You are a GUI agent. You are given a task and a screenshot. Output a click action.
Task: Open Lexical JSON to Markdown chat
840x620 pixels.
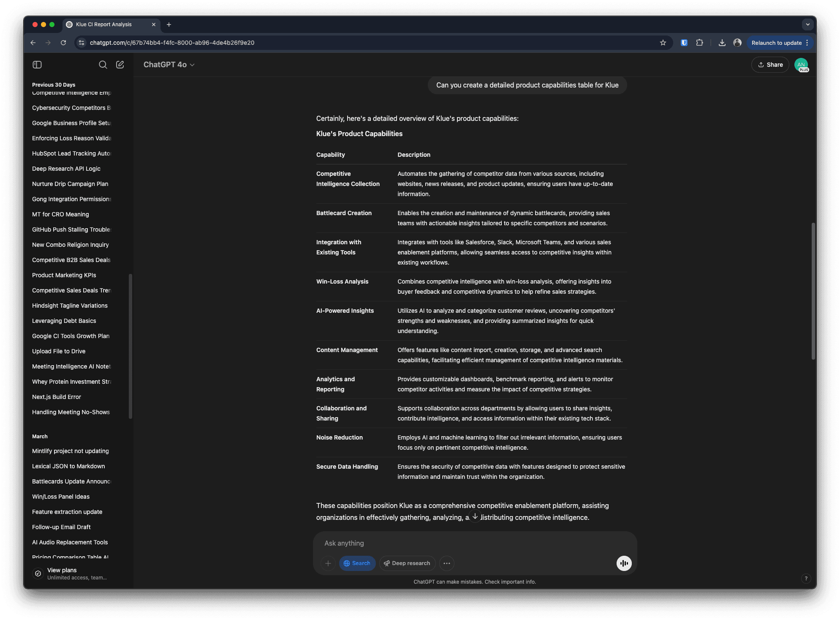pos(68,466)
